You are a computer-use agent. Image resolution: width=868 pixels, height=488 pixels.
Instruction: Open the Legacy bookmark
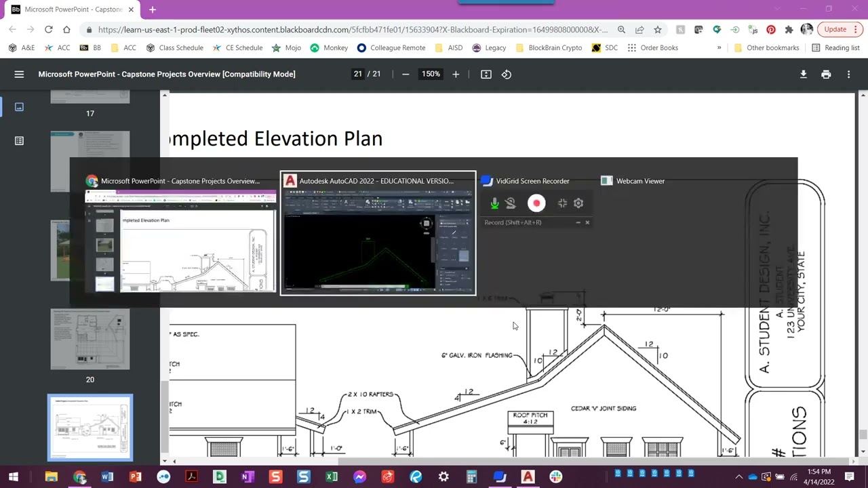(490, 48)
